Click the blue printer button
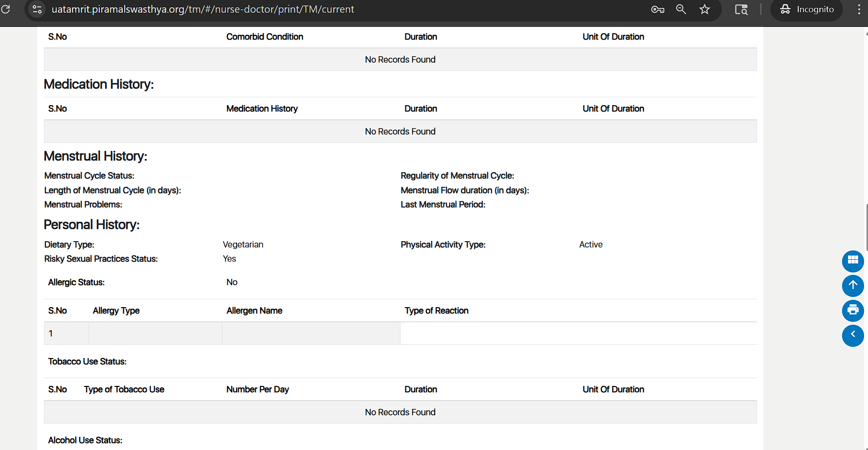 click(852, 310)
